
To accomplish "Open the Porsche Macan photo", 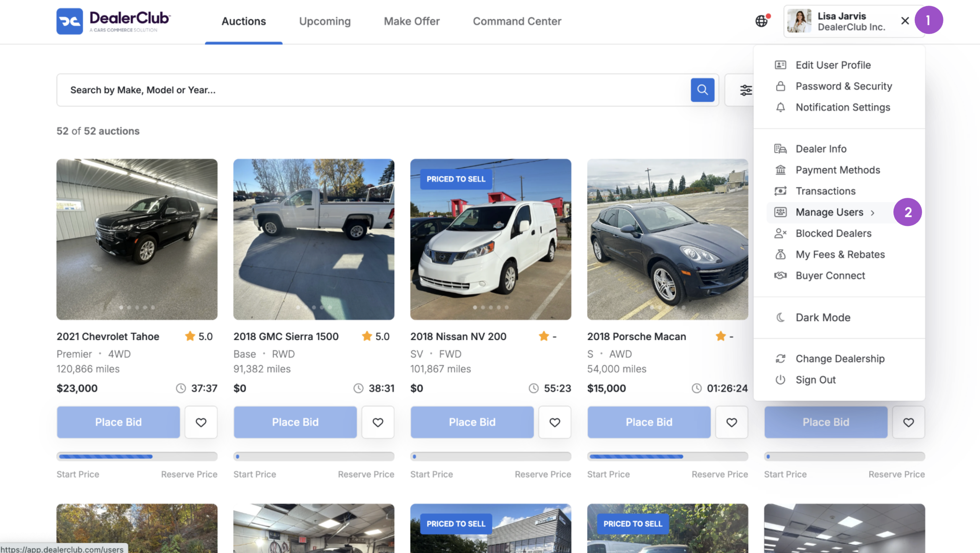I will click(x=667, y=239).
